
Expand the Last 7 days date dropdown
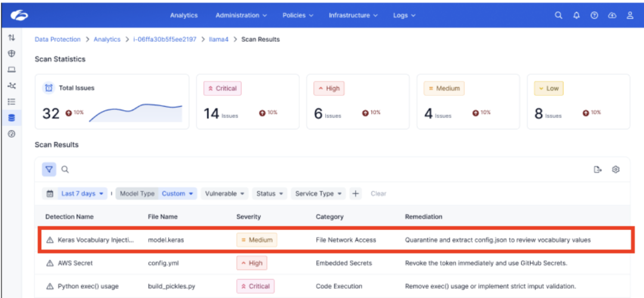click(83, 194)
